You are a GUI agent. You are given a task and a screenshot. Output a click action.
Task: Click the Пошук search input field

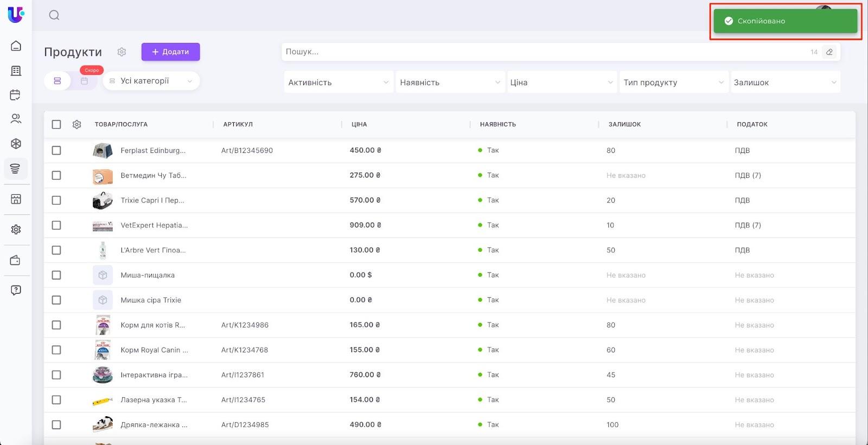point(542,52)
